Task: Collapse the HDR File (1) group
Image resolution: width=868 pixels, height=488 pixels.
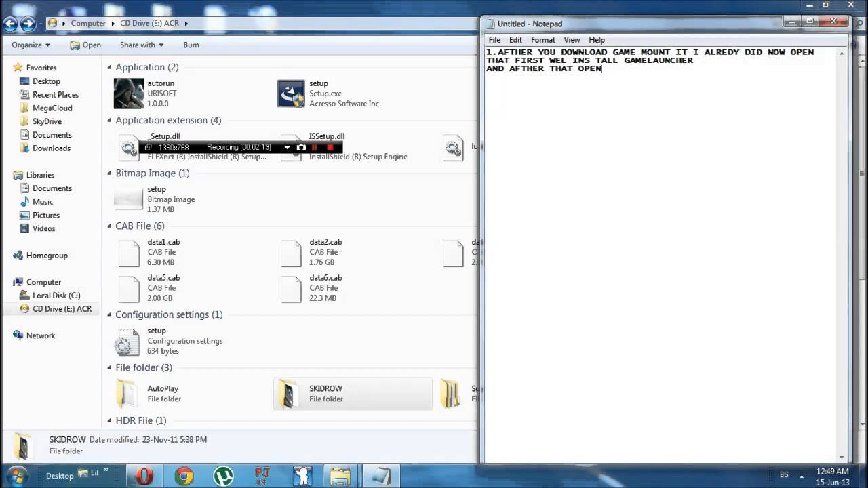Action: (109, 420)
